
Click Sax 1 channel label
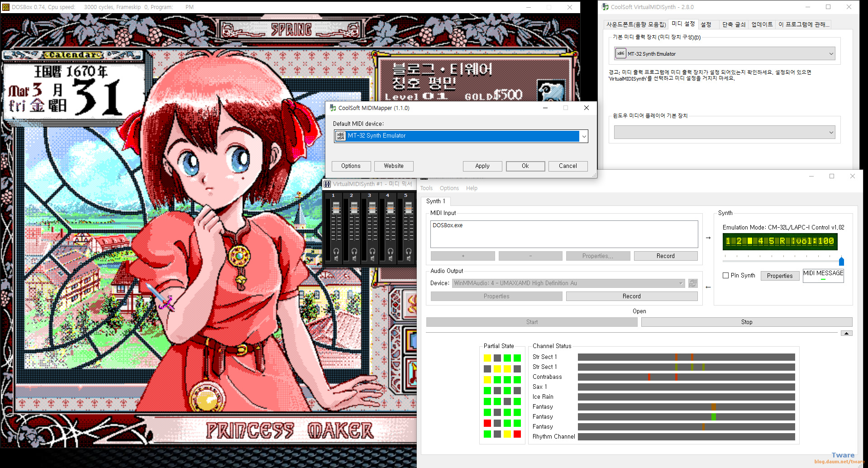[539, 387]
